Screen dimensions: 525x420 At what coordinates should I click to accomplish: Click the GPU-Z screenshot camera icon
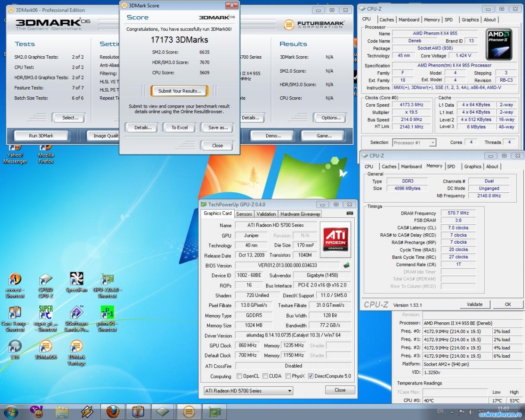350,213
